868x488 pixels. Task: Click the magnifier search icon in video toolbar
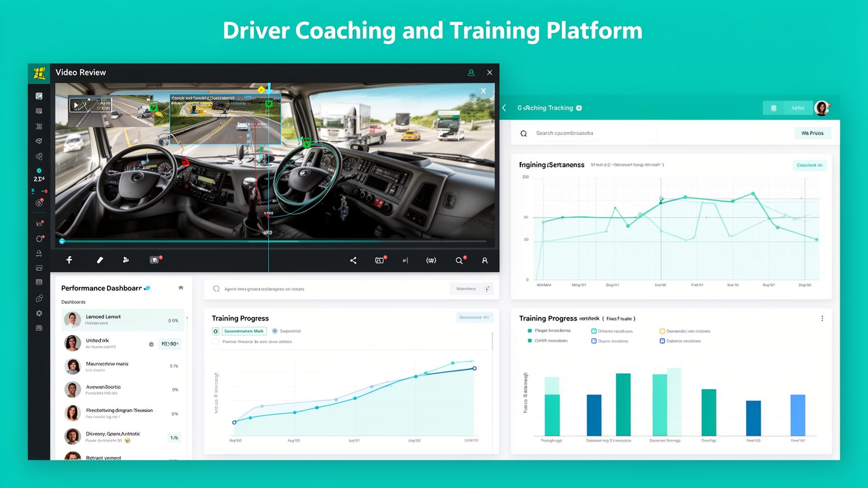459,260
